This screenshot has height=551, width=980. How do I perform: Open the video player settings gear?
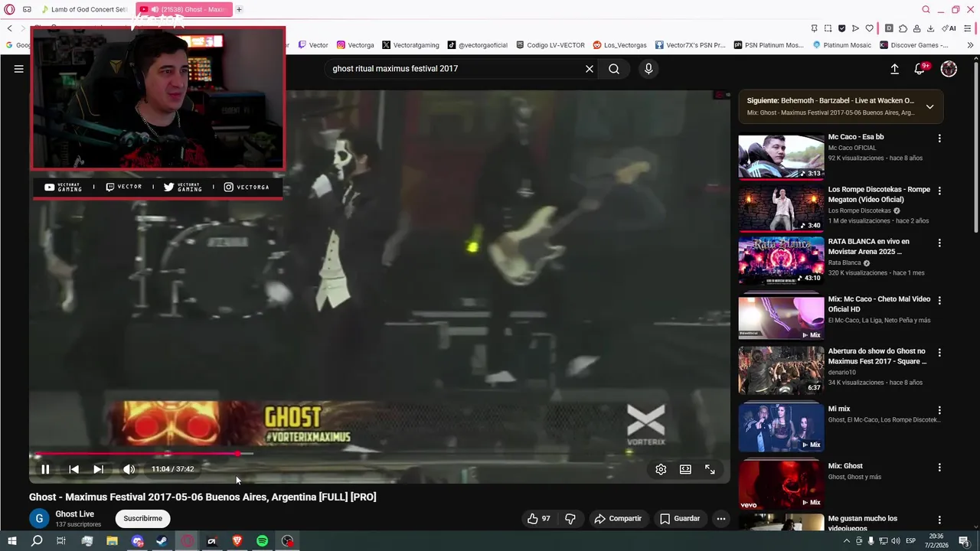click(x=661, y=469)
